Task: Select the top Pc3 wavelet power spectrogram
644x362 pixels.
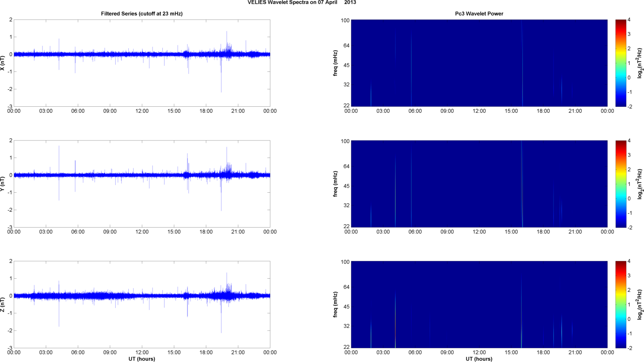Action: coord(479,63)
